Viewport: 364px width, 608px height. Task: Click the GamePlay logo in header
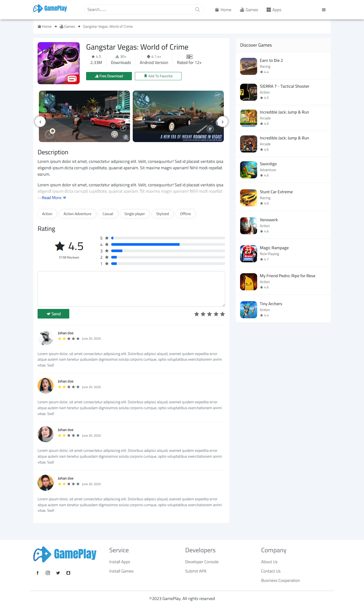click(x=50, y=9)
